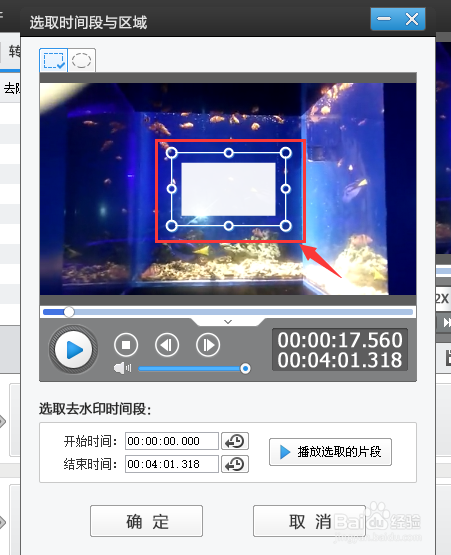Confirm with the 确定 button
Viewport: 451px width, 555px height.
(x=147, y=521)
